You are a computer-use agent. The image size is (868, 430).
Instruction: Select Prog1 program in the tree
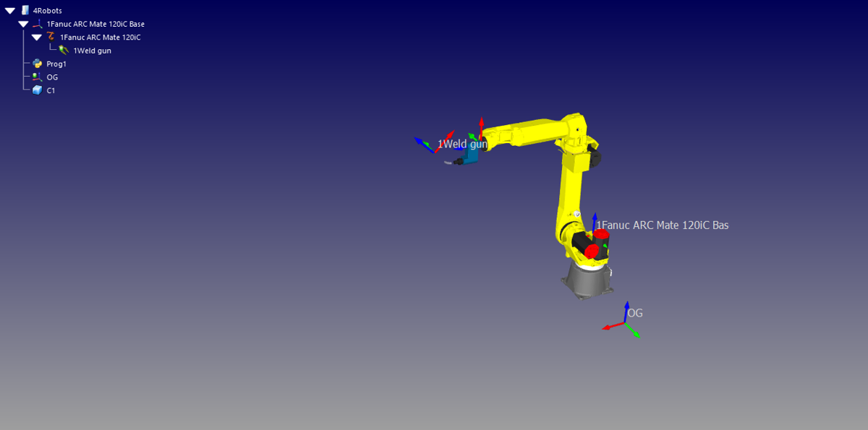point(56,64)
